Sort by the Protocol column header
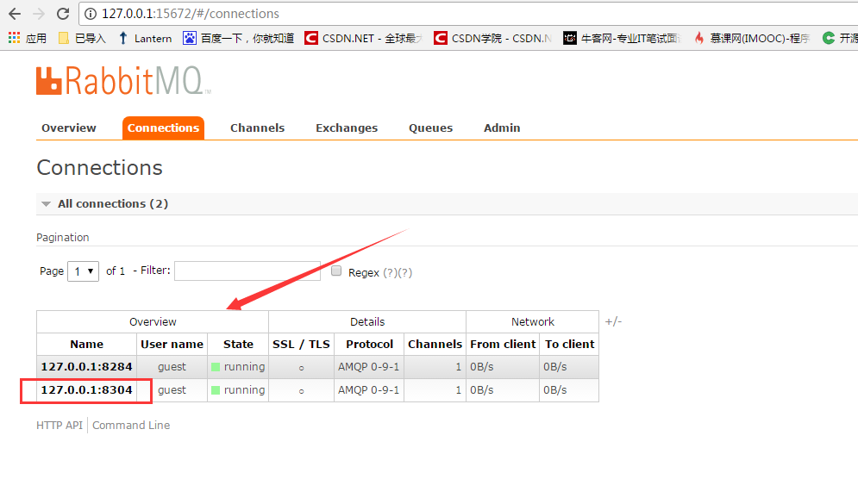Viewport: 858px width, 504px height. click(369, 345)
